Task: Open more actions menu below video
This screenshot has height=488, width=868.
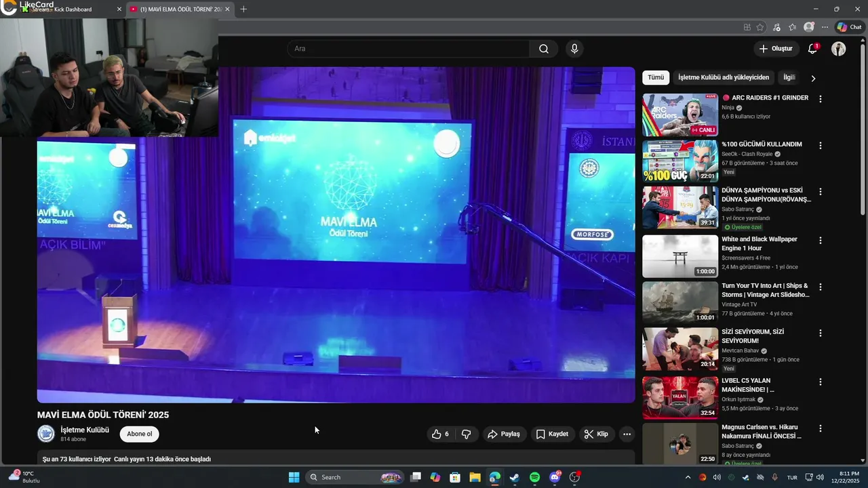Action: click(627, 434)
